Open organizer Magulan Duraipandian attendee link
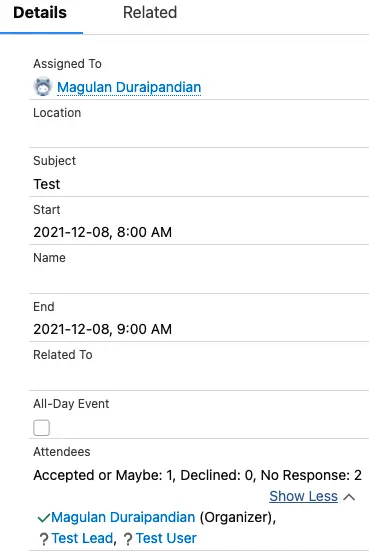The height and width of the screenshot is (553, 369). (x=123, y=517)
